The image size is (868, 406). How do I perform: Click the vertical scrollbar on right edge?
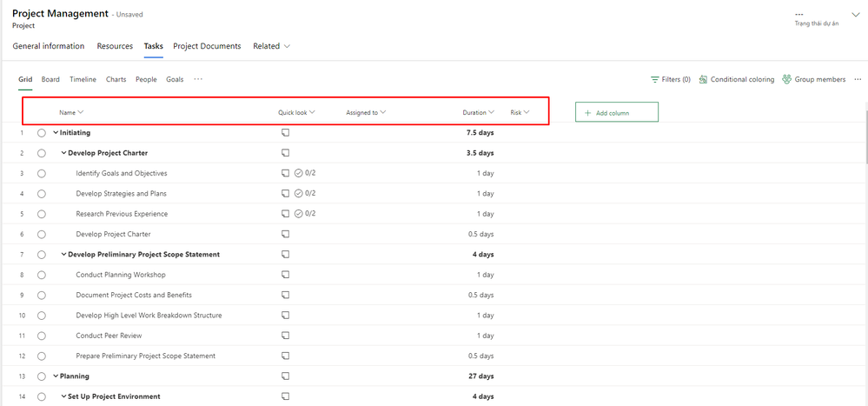tap(865, 136)
